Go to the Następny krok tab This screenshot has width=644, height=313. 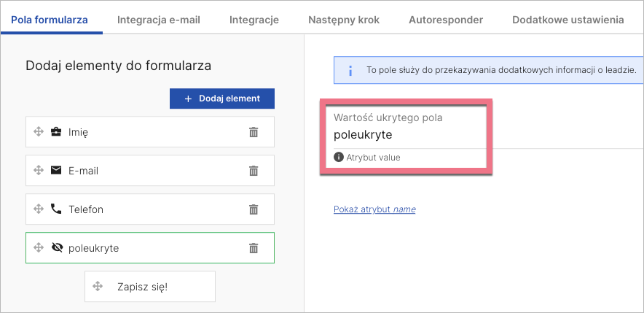click(x=344, y=20)
